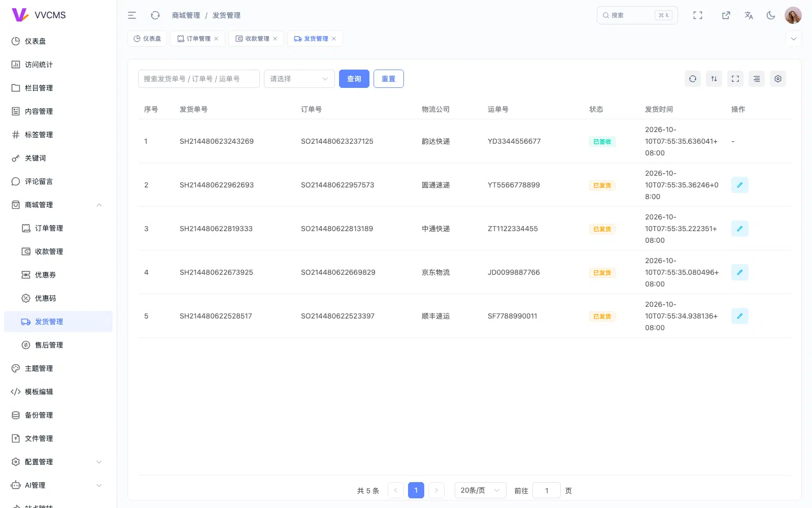The height and width of the screenshot is (508, 812).
Task: Close the 收款管理 tab
Action: pos(275,39)
